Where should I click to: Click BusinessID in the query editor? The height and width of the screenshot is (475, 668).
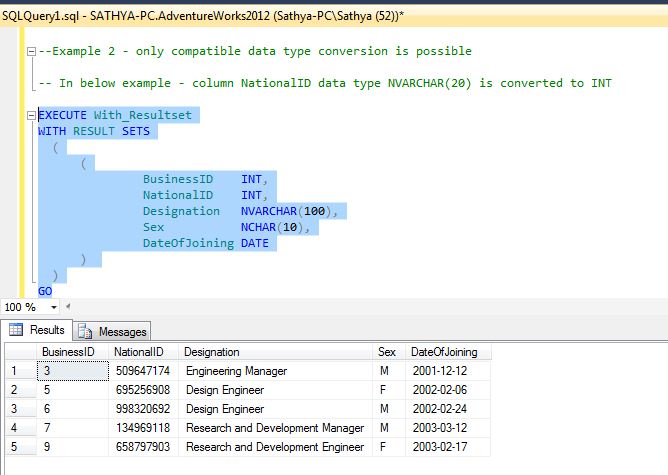click(x=178, y=179)
